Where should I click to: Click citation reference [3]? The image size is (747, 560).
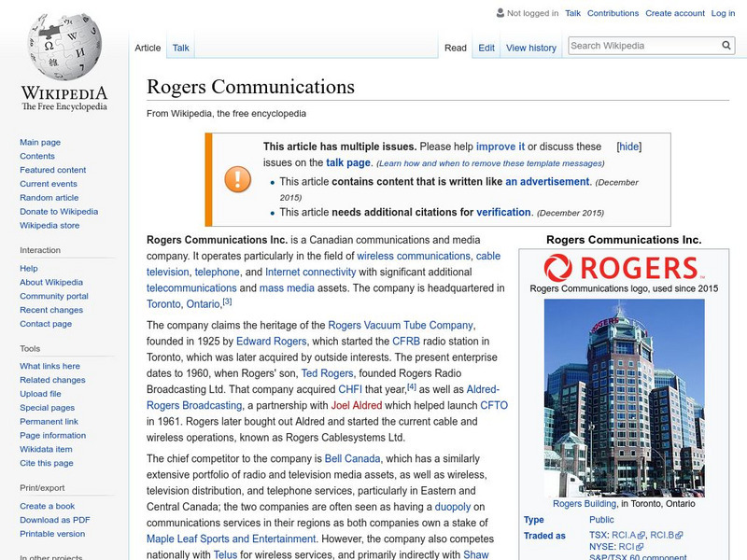(227, 301)
